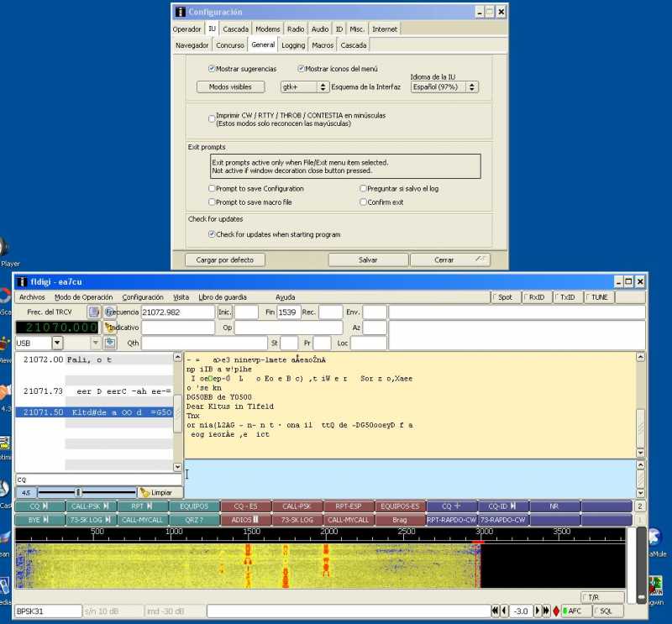Click the fast-decrease double-left arrow in the status bar

[495, 611]
